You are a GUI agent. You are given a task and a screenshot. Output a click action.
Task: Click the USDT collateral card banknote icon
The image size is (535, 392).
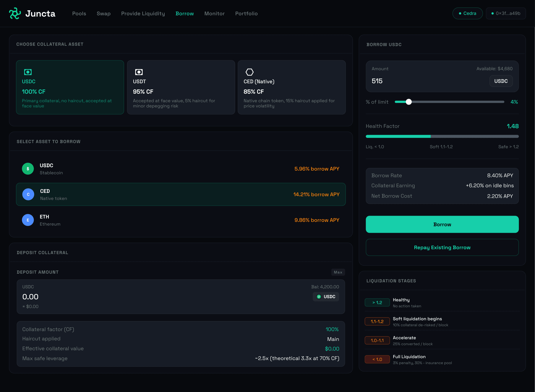[139, 72]
